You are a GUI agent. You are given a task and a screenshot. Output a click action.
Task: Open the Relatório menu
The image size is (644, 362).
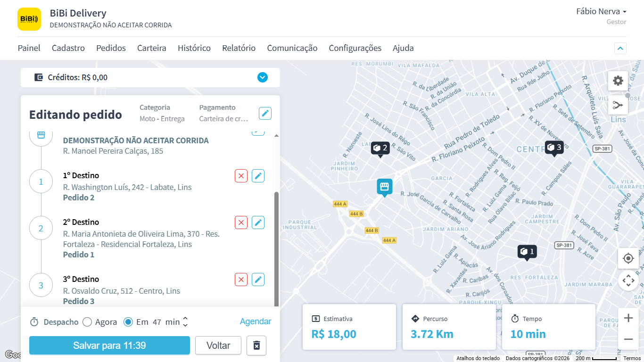pyautogui.click(x=239, y=48)
